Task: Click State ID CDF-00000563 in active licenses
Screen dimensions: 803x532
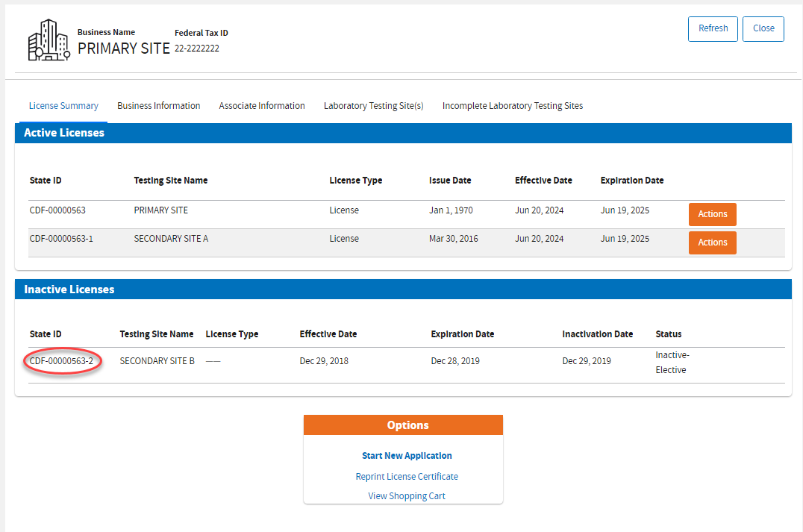Action: click(57, 210)
